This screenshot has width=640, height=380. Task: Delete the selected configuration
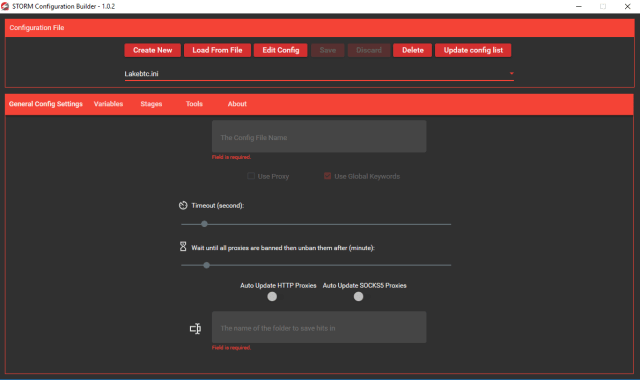tap(413, 50)
